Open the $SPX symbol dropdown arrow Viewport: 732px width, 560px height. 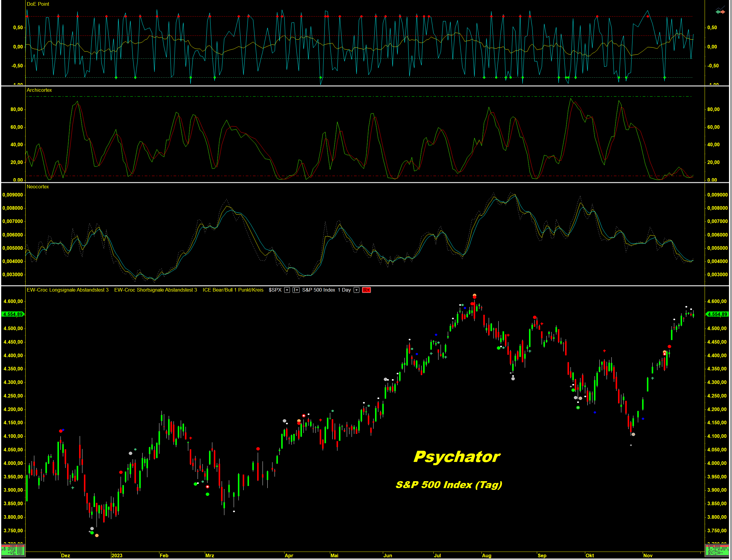[x=287, y=290]
